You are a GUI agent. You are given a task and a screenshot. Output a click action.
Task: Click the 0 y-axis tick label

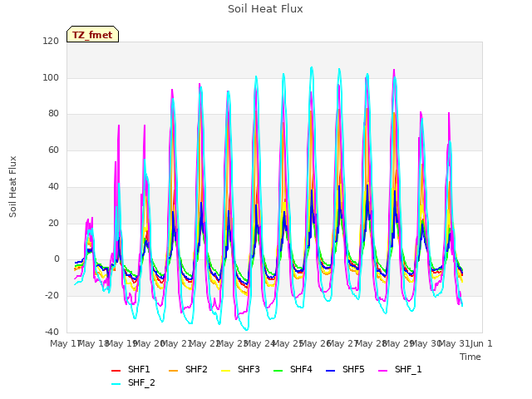[x=57, y=259]
